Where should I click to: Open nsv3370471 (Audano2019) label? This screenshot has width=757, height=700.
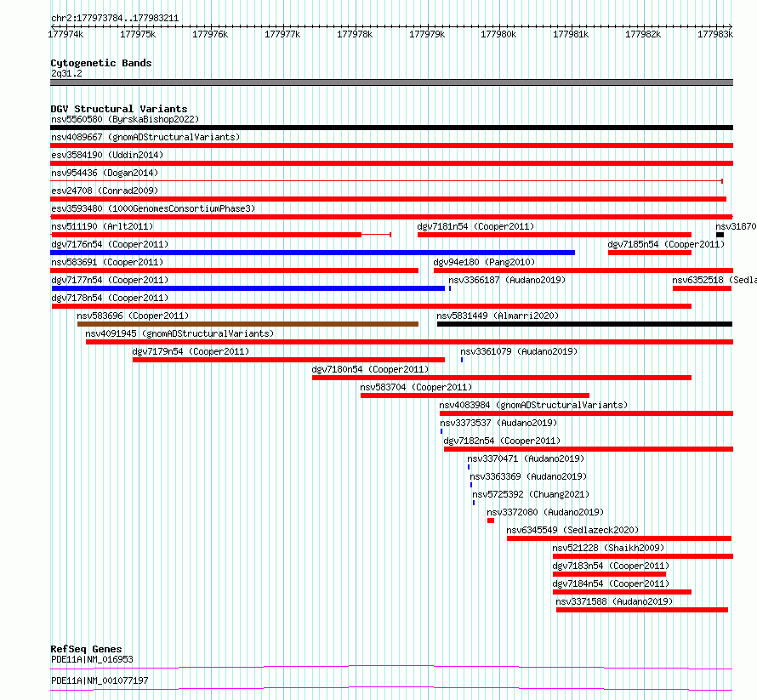click(x=526, y=458)
